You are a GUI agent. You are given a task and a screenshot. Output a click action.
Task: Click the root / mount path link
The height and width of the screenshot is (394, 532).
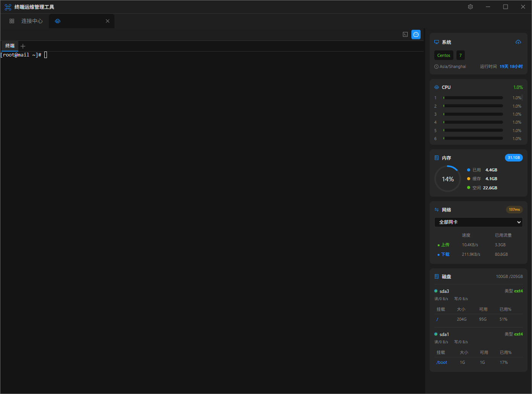tap(437, 319)
